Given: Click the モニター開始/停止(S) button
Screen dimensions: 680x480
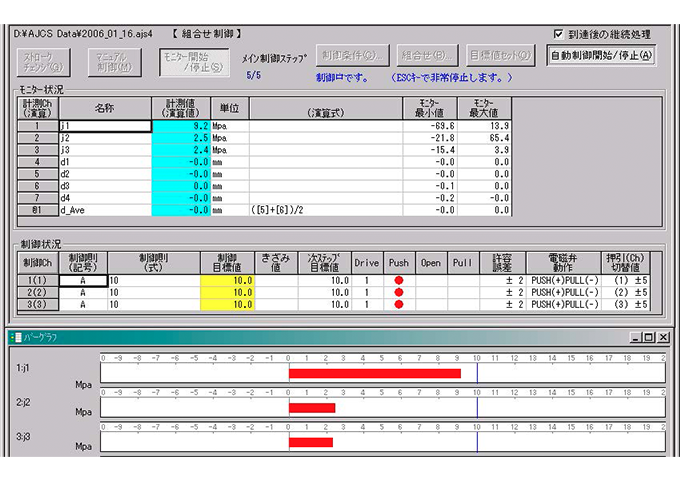Looking at the screenshot, I should [194, 62].
